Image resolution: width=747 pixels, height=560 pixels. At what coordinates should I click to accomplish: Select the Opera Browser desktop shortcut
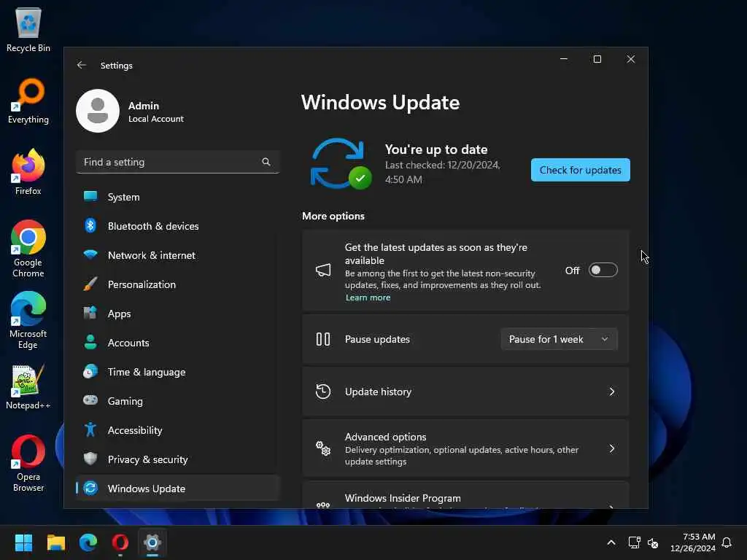(x=28, y=463)
